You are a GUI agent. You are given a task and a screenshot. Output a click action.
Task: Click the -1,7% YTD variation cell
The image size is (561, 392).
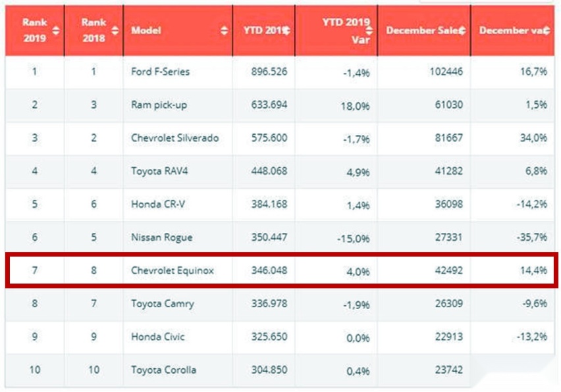pos(356,139)
